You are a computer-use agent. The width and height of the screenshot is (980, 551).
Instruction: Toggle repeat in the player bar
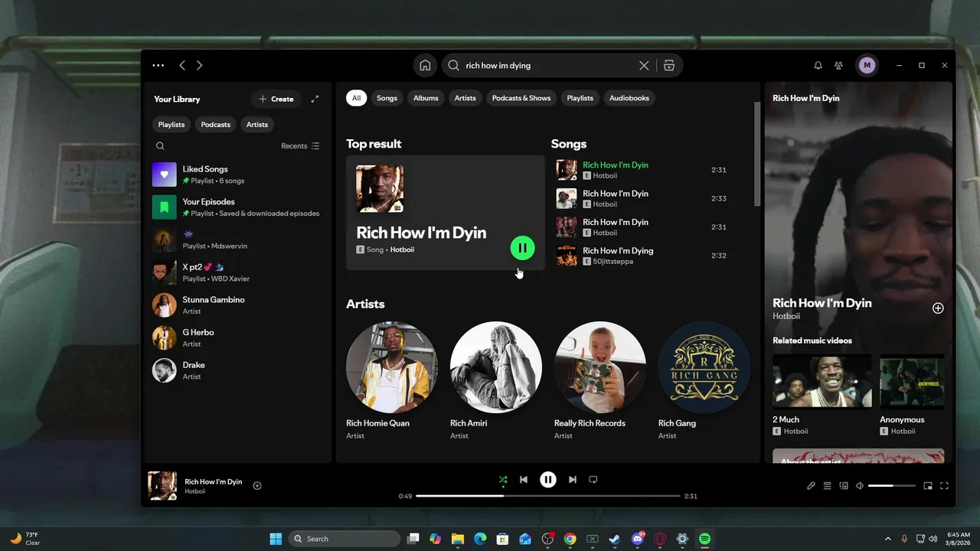click(593, 480)
